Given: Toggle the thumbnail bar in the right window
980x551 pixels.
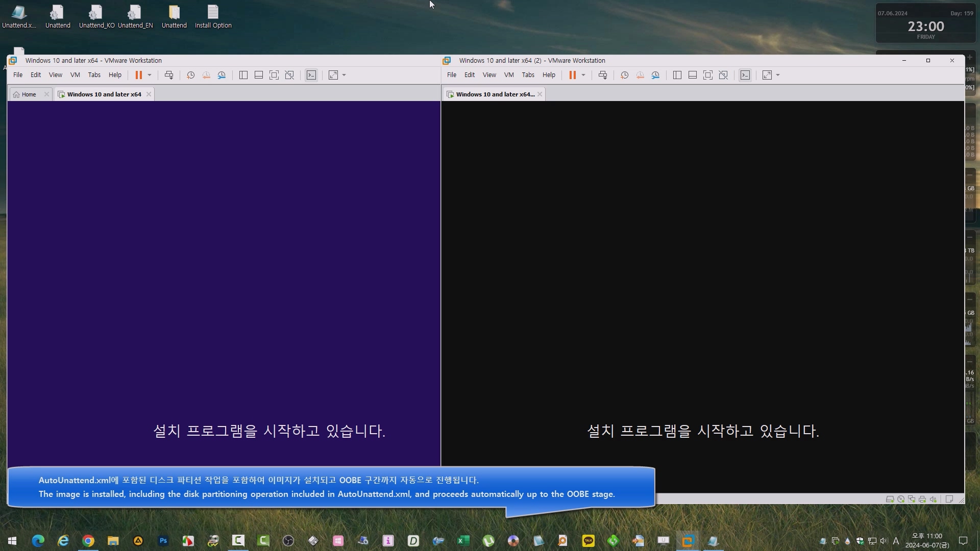Looking at the screenshot, I should [x=693, y=75].
